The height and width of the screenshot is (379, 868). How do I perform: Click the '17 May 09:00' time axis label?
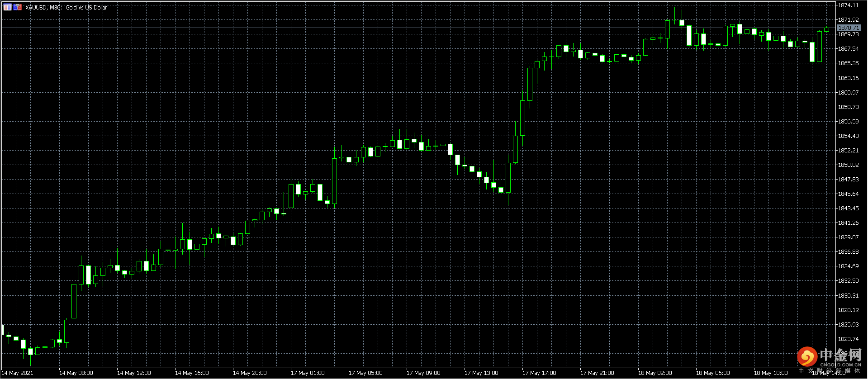tap(423, 373)
